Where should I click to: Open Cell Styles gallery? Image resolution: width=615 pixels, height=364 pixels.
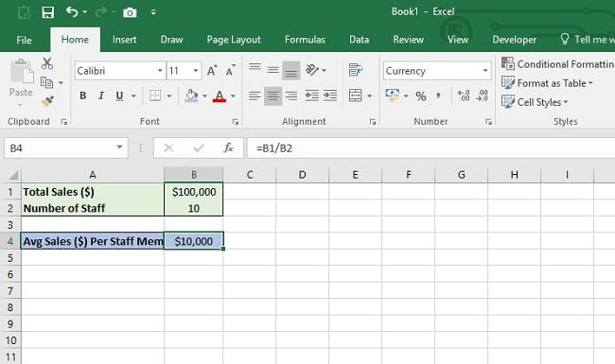coord(535,102)
